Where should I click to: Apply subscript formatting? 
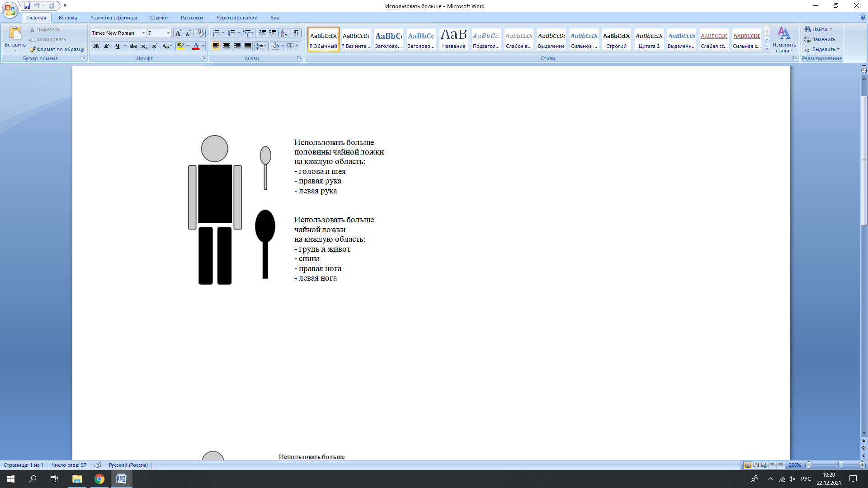144,46
